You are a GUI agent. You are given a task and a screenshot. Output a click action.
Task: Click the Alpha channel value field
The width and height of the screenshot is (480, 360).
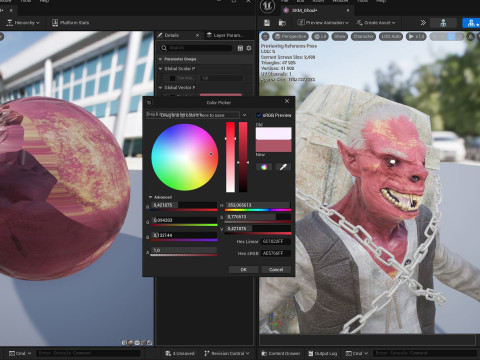click(184, 250)
